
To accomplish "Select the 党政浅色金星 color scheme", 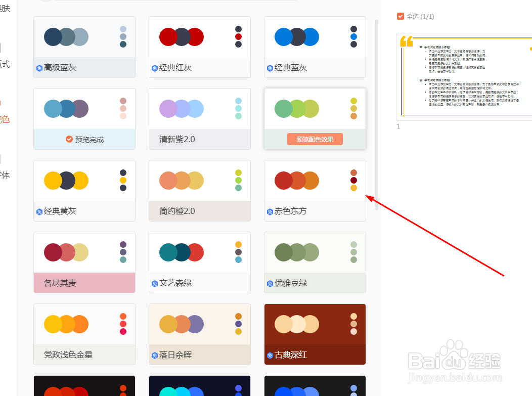I will point(84,334).
